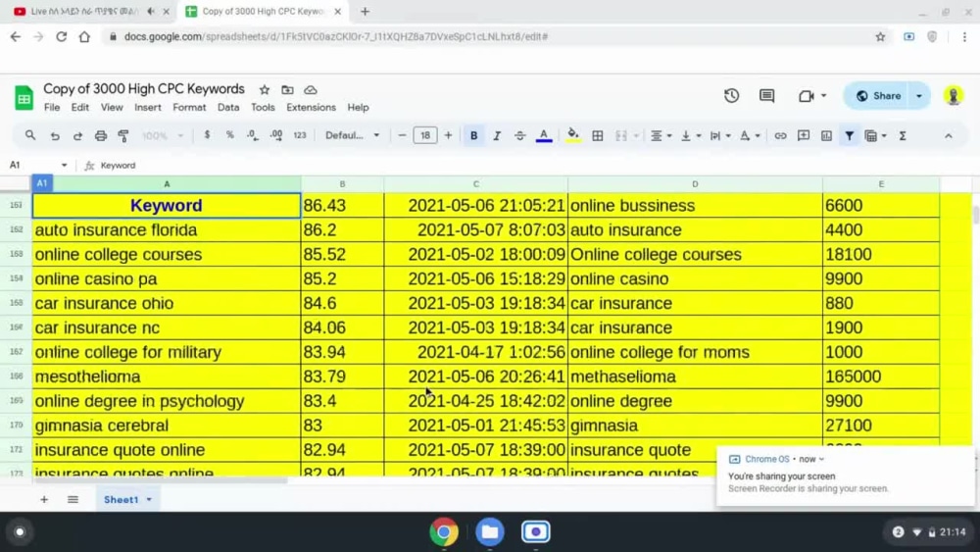This screenshot has width=980, height=552.
Task: Insert a chart
Action: tap(826, 135)
